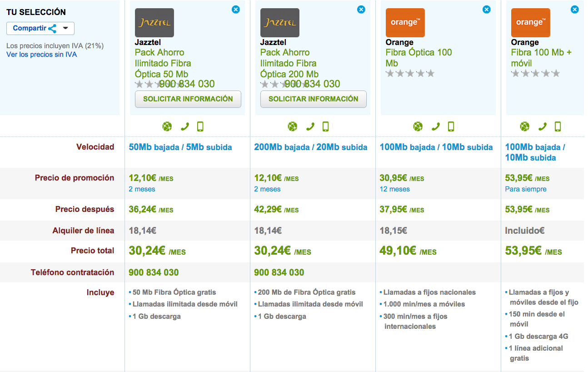The width and height of the screenshot is (588, 372).
Task: Click 1 línea adicional gratis item
Action: point(536,353)
